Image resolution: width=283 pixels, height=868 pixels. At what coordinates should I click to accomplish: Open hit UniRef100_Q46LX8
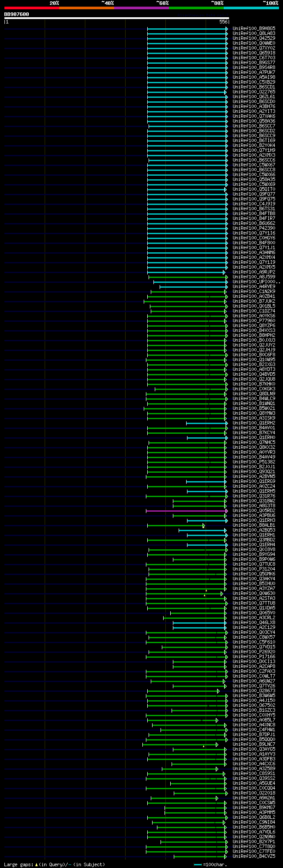254,622
